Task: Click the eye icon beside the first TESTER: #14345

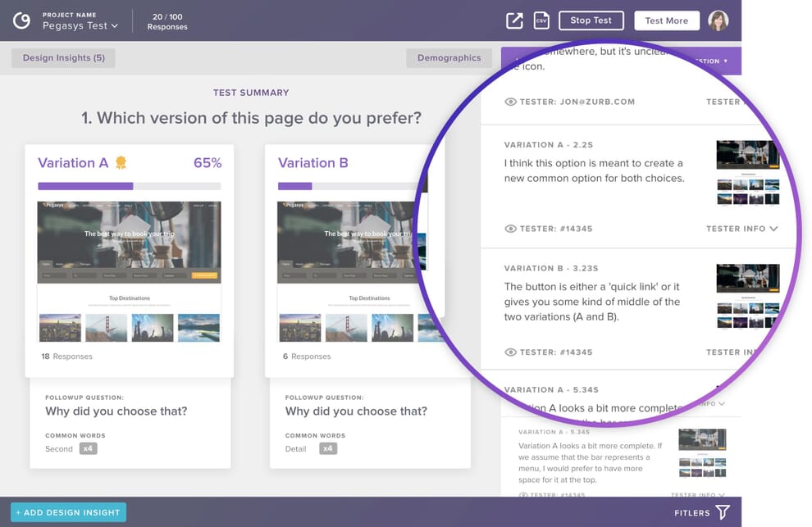Action: (512, 229)
